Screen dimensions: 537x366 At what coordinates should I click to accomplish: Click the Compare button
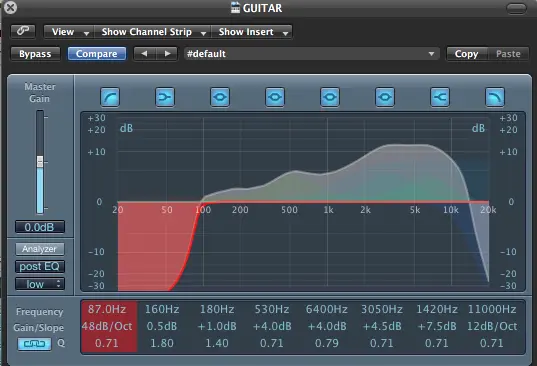[x=97, y=54]
